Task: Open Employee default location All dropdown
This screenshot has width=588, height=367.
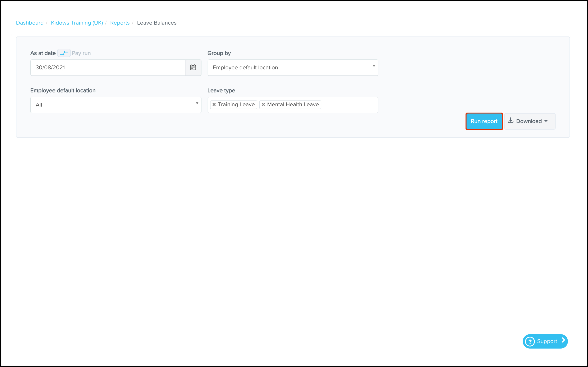Action: tap(116, 105)
